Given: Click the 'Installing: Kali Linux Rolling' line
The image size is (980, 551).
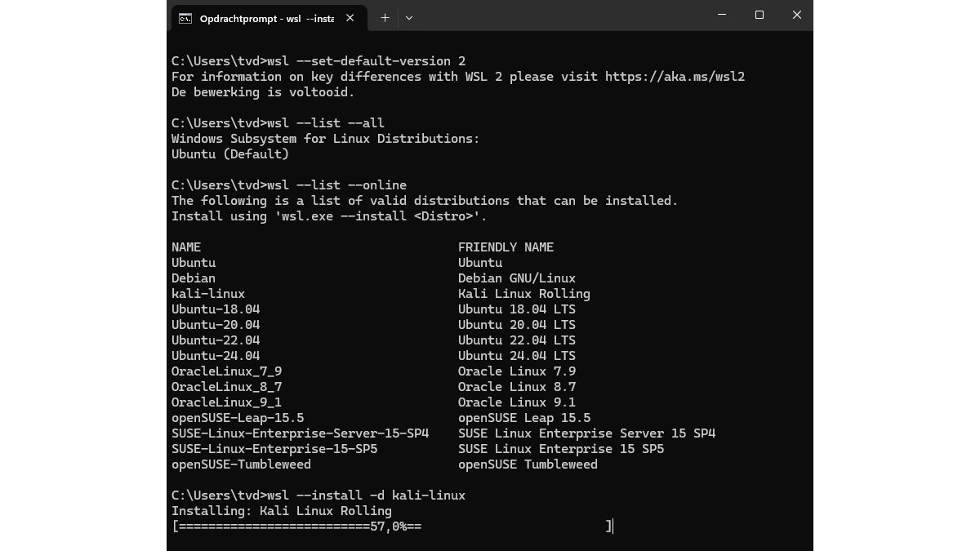Looking at the screenshot, I should (x=281, y=511).
